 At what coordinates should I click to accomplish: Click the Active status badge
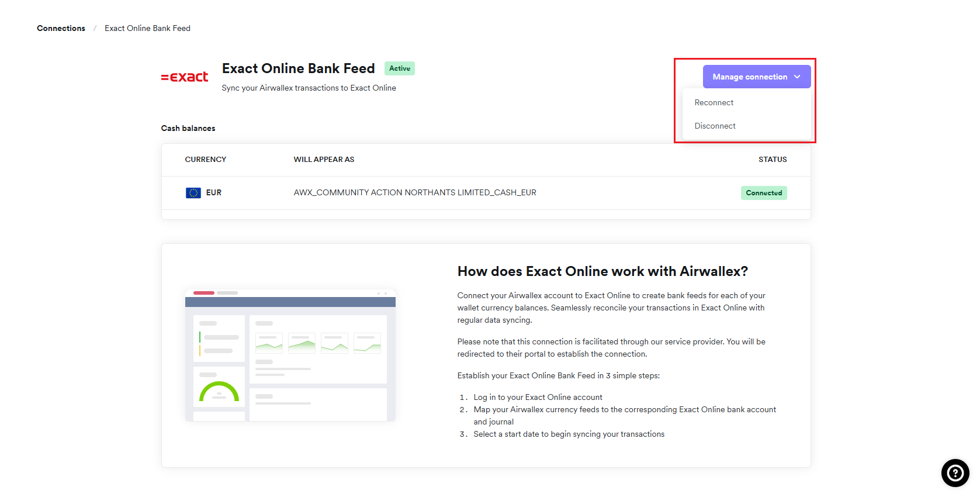(x=399, y=68)
